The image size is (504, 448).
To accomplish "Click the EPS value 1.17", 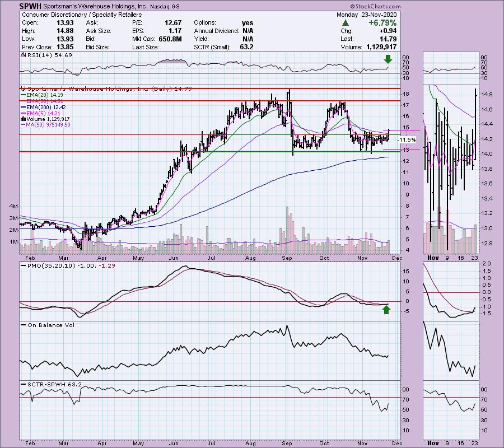I will tap(175, 31).
